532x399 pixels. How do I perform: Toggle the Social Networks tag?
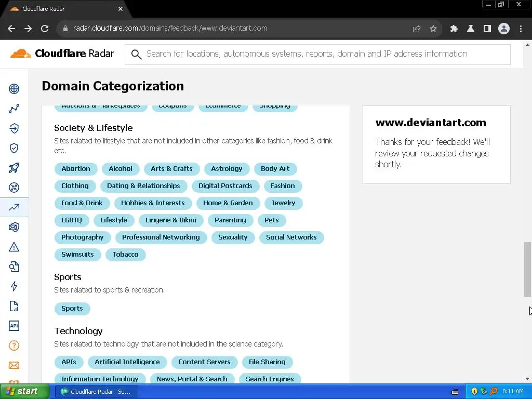coord(291,237)
